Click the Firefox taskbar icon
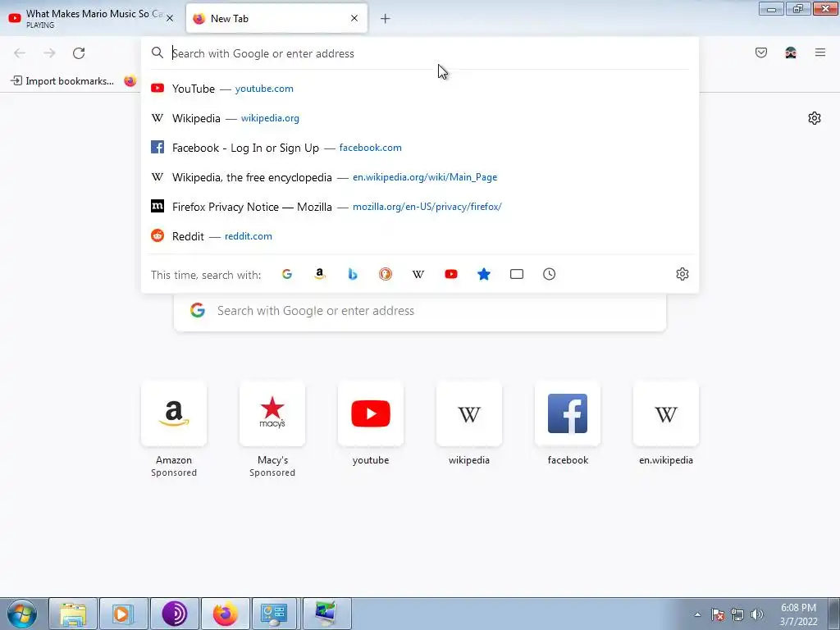This screenshot has width=840, height=630. click(x=225, y=614)
